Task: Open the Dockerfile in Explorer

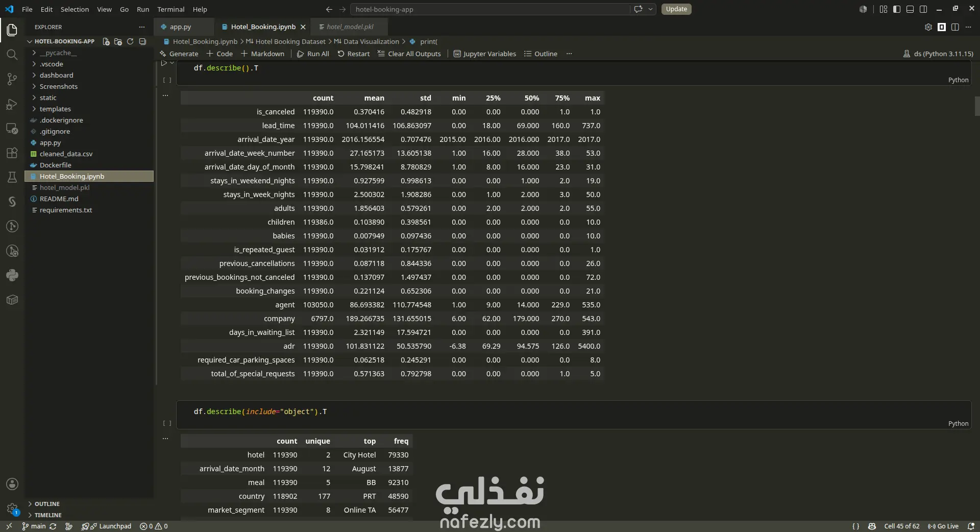Action: click(89, 165)
